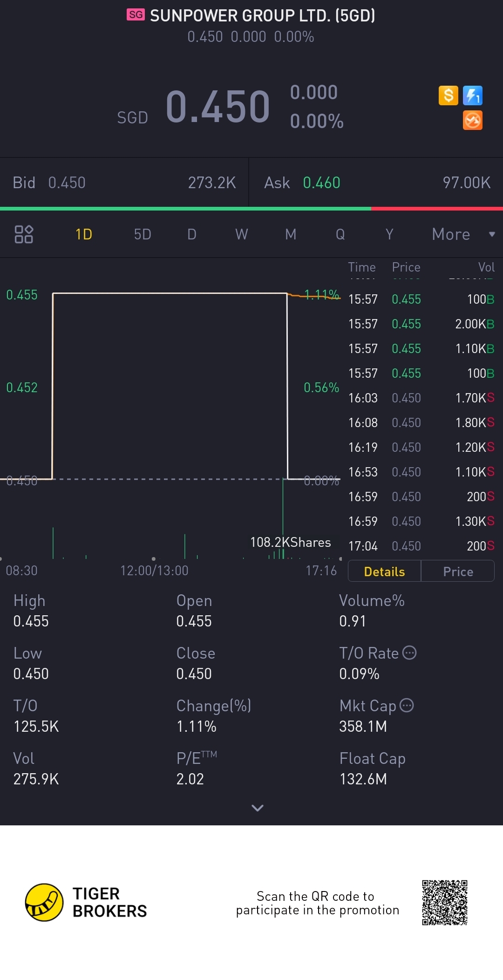Tap the blue lightning bolt badge icon
This screenshot has height=980, width=503.
(x=473, y=95)
